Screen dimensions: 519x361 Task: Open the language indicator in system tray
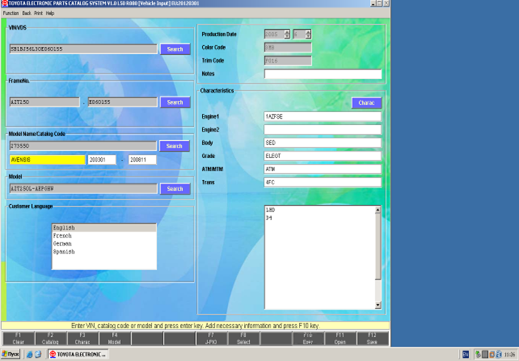[466, 354]
